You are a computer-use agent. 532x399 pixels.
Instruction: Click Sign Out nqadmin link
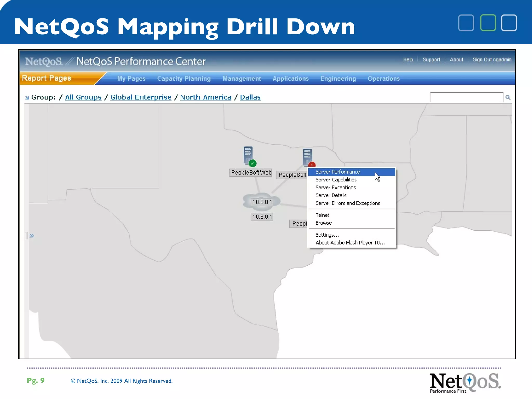492,60
